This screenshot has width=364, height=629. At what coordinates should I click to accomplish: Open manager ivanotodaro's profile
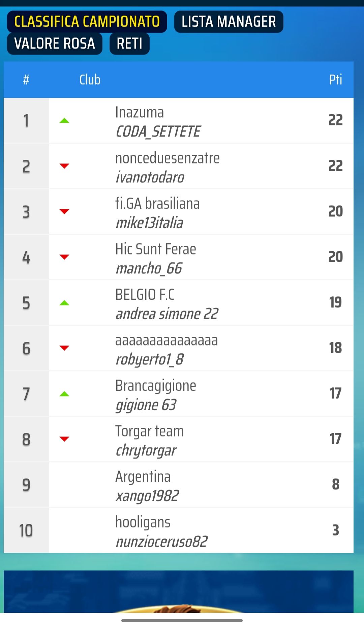[150, 177]
